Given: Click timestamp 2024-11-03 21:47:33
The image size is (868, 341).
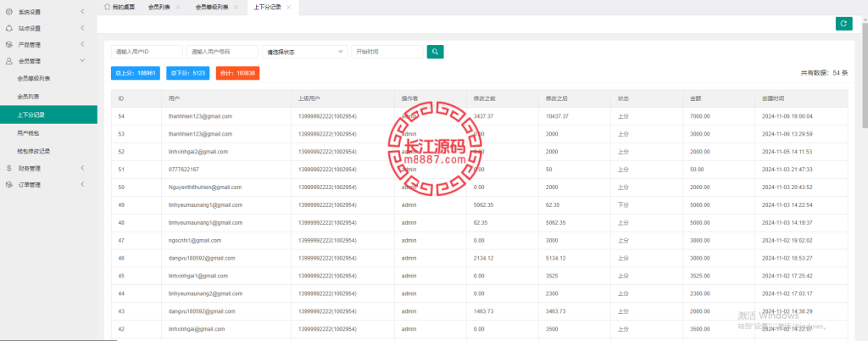Looking at the screenshot, I should [x=787, y=170].
